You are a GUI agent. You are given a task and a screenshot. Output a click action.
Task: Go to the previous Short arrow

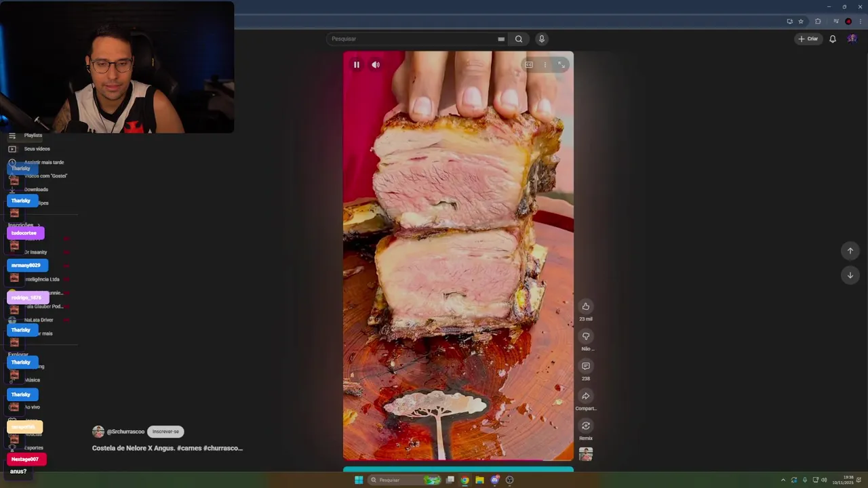[x=850, y=251]
